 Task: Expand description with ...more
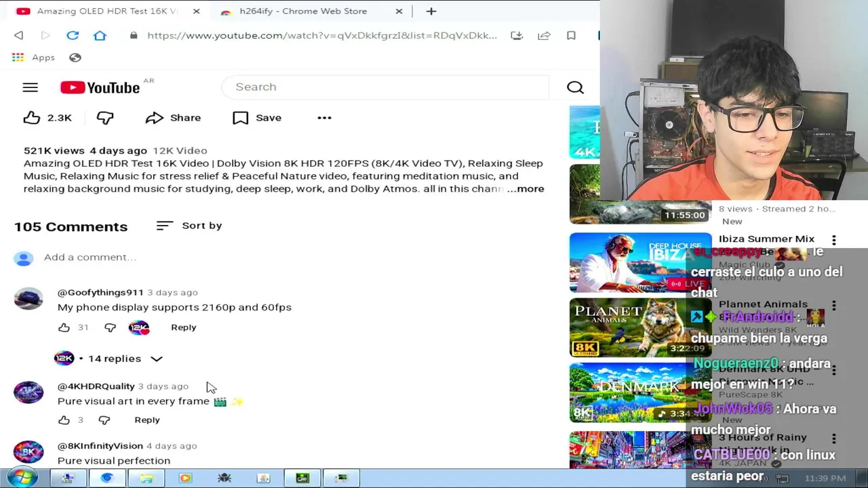(x=526, y=189)
